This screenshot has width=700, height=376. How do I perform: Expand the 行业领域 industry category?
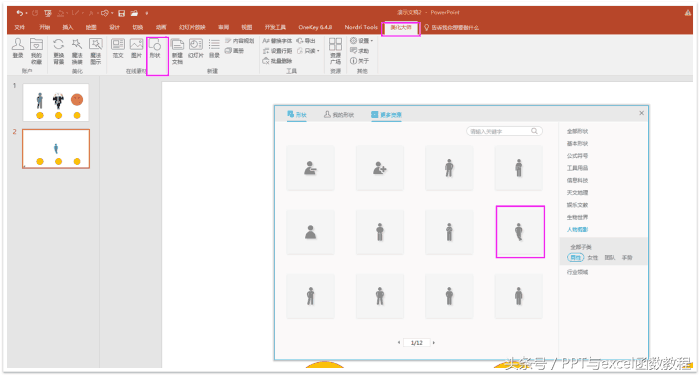(x=577, y=272)
